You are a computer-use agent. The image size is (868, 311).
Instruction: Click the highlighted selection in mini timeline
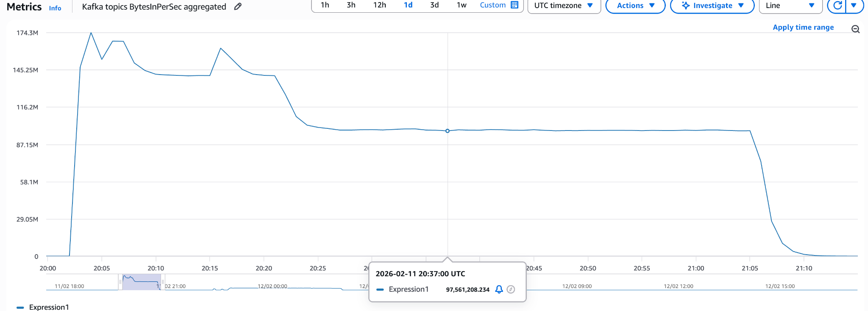point(141,282)
